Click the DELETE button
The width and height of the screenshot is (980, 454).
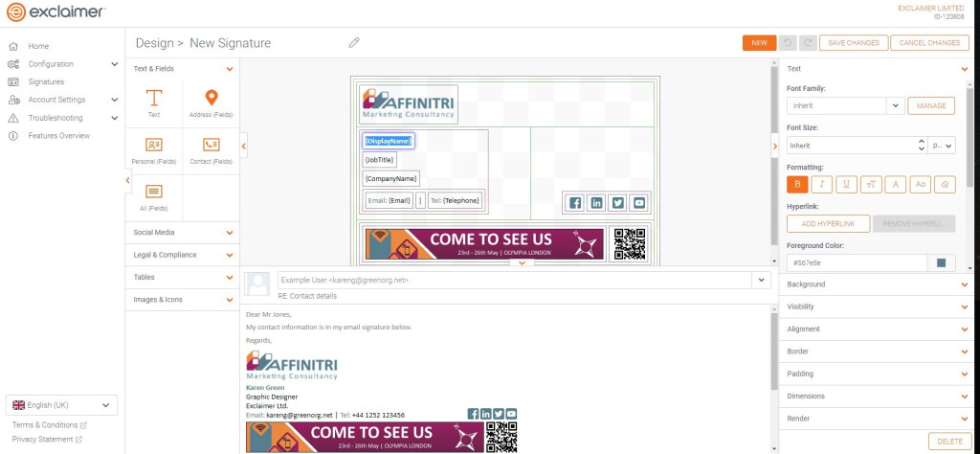pos(950,441)
